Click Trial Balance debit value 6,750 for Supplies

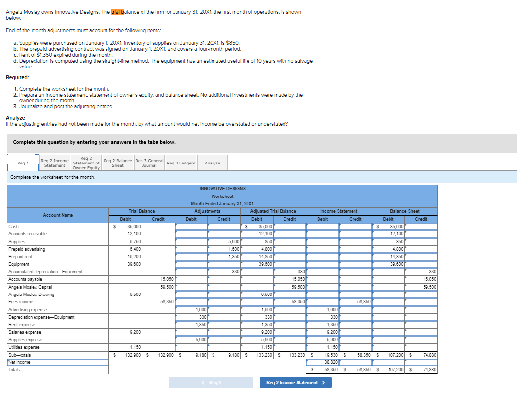tap(125, 241)
